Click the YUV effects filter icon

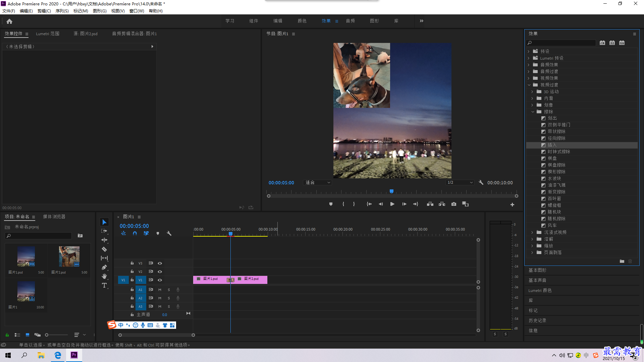pos(622,43)
